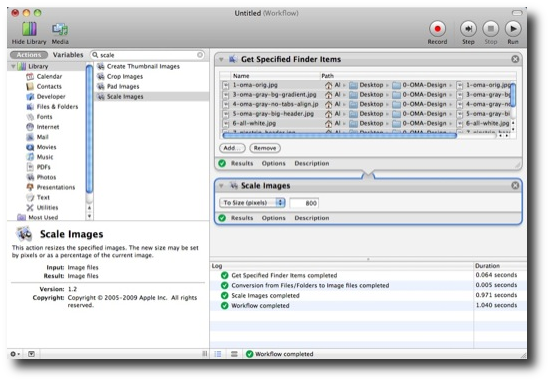Select the 6-all-white.jpg row

pyautogui.click(x=365, y=123)
